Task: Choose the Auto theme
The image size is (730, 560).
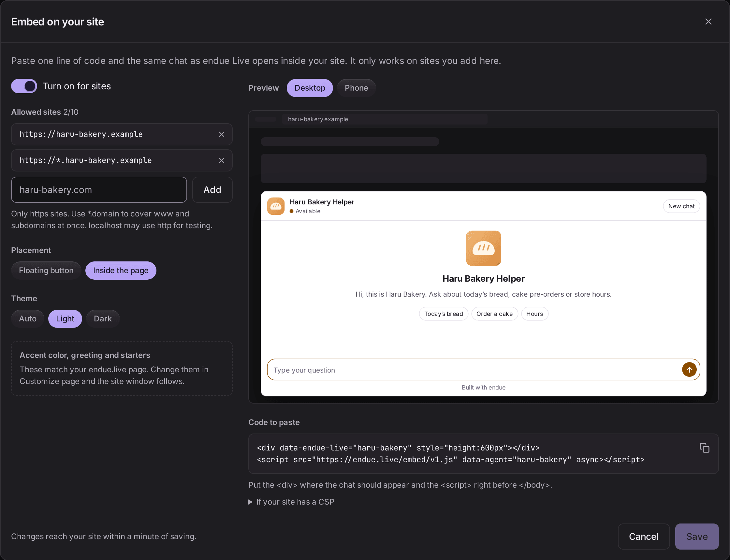Action: tap(28, 319)
